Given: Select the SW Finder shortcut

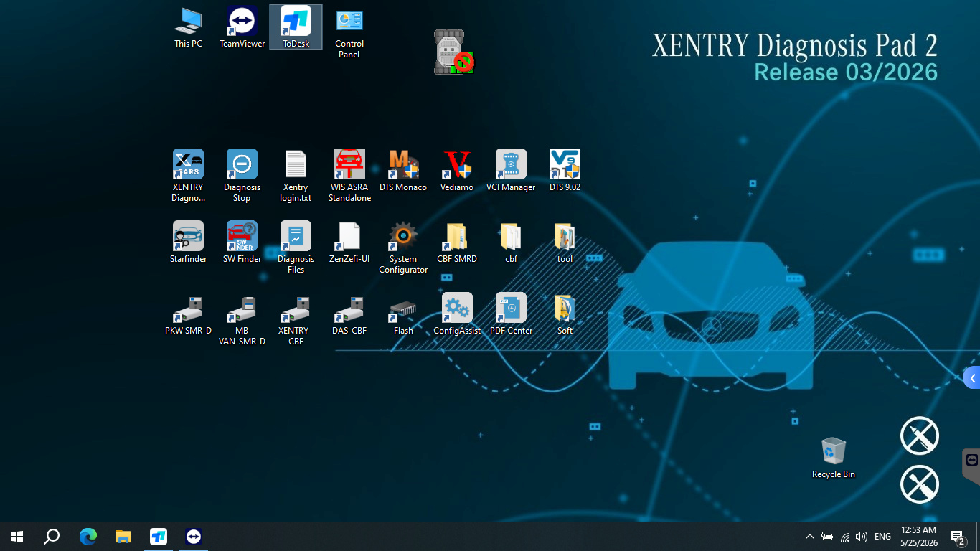Looking at the screenshot, I should (242, 242).
